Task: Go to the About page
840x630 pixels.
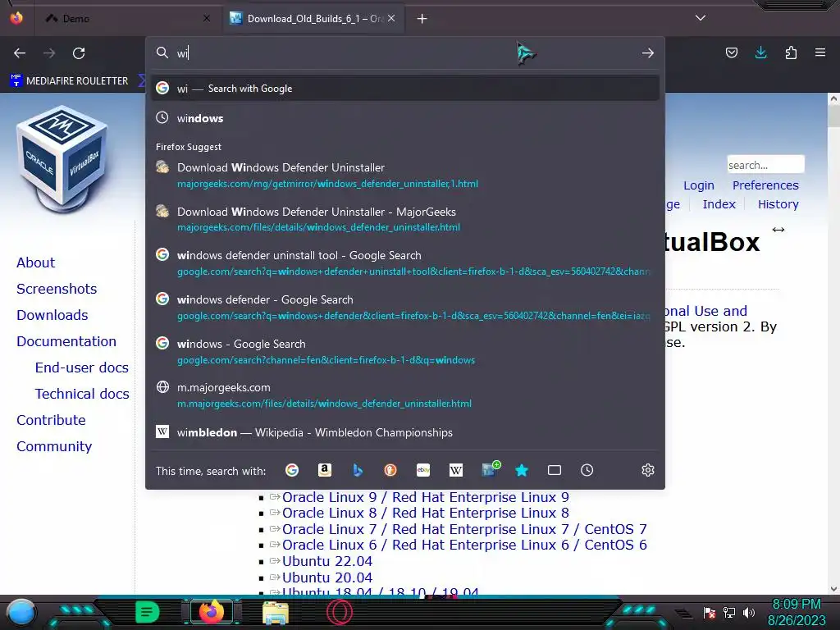Action: click(35, 262)
